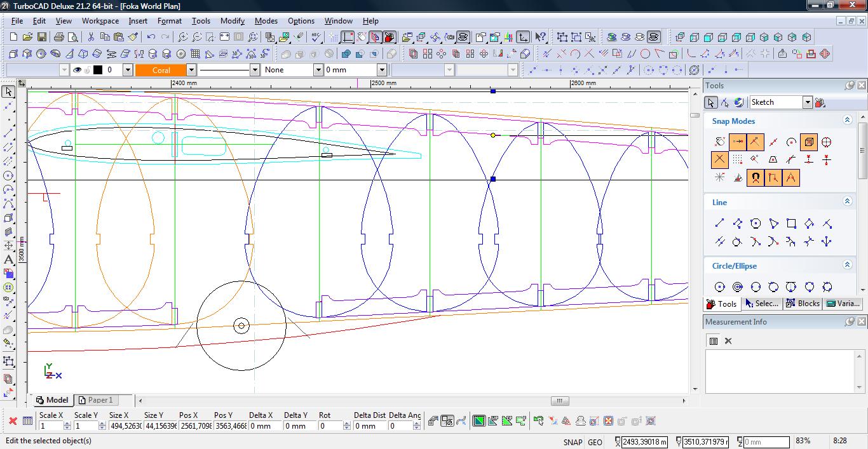Click the Print icon in the toolbar

coord(59,37)
